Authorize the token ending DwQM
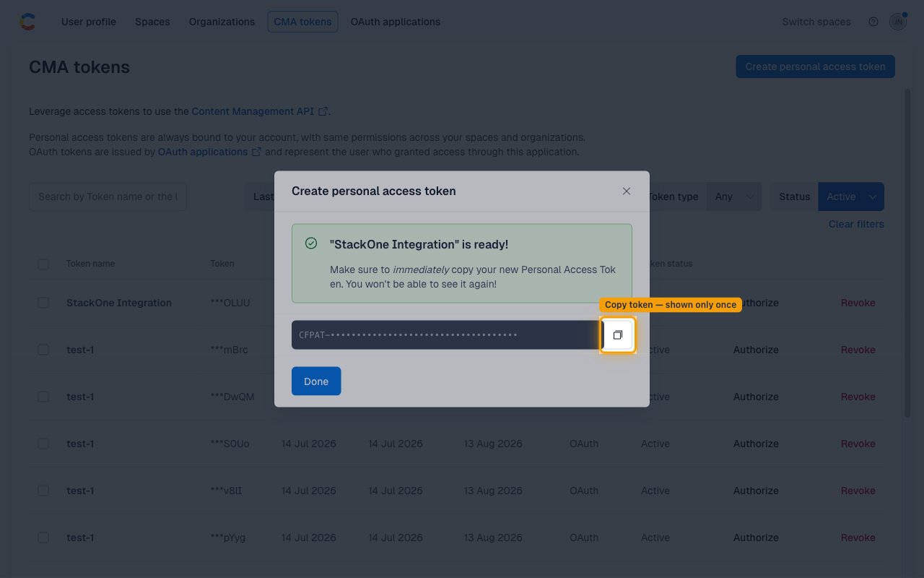The width and height of the screenshot is (924, 578). [756, 397]
